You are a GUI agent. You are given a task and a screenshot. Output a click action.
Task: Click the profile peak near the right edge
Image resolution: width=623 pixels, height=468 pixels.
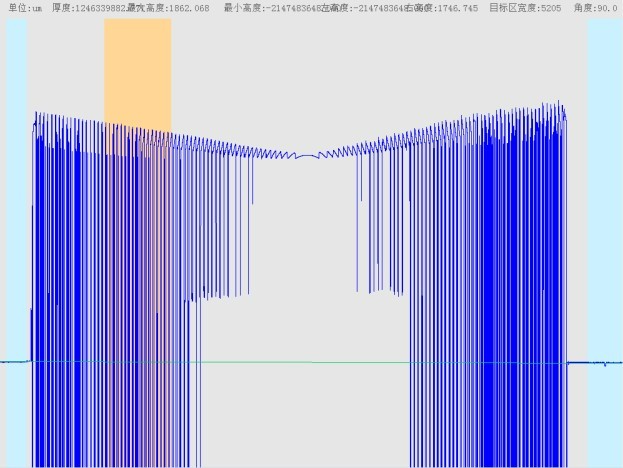pos(558,103)
